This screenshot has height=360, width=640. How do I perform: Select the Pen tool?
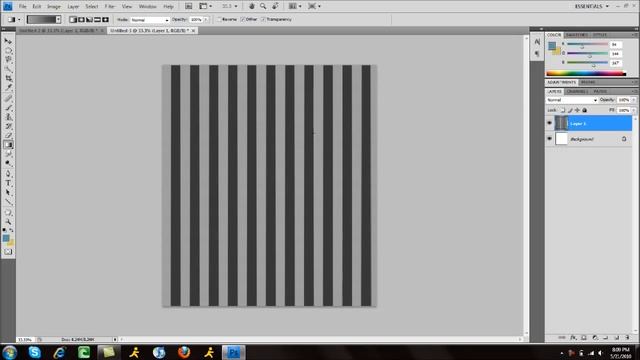pyautogui.click(x=8, y=174)
